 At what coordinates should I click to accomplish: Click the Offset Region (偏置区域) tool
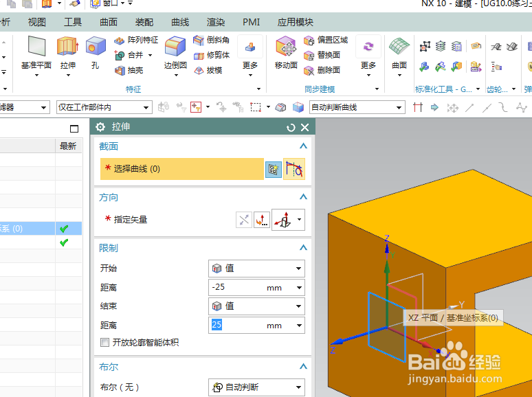point(326,41)
